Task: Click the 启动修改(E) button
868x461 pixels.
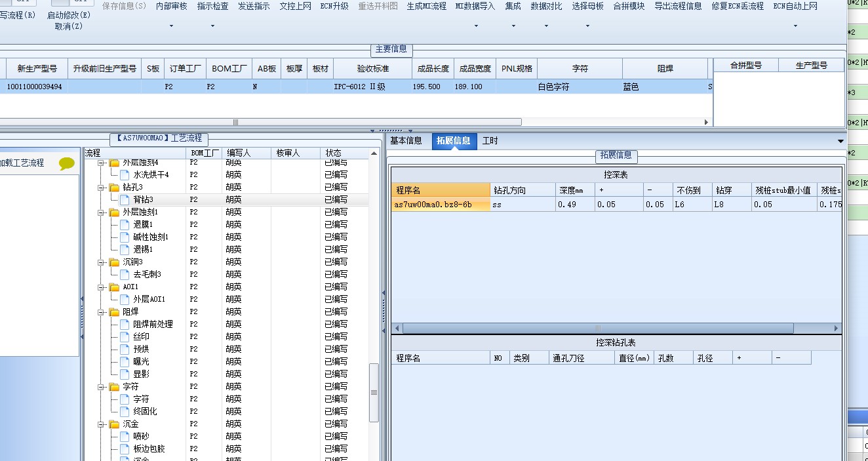Action: pyautogui.click(x=69, y=15)
